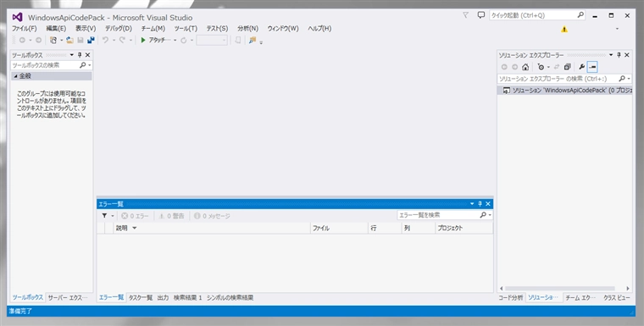Switch to the サーバー エクス… tab
Viewport: 644px width, 326px height.
tap(68, 298)
